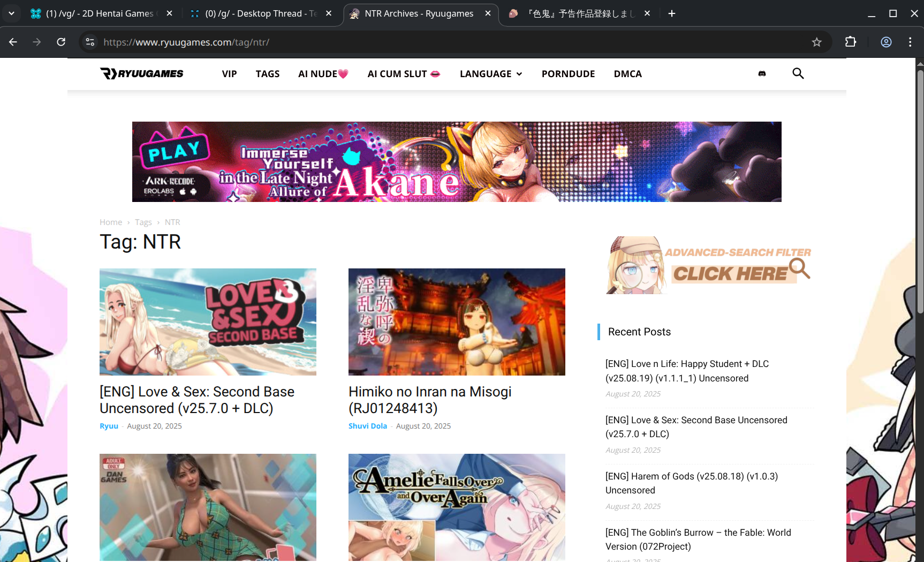Reload the current page
This screenshot has height=562, width=924.
tap(61, 42)
